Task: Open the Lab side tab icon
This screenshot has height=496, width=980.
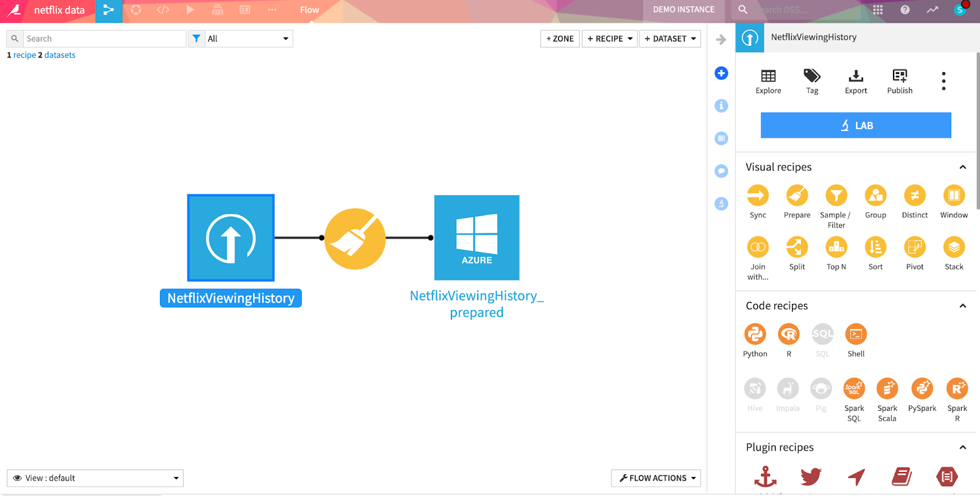Action: pyautogui.click(x=722, y=203)
